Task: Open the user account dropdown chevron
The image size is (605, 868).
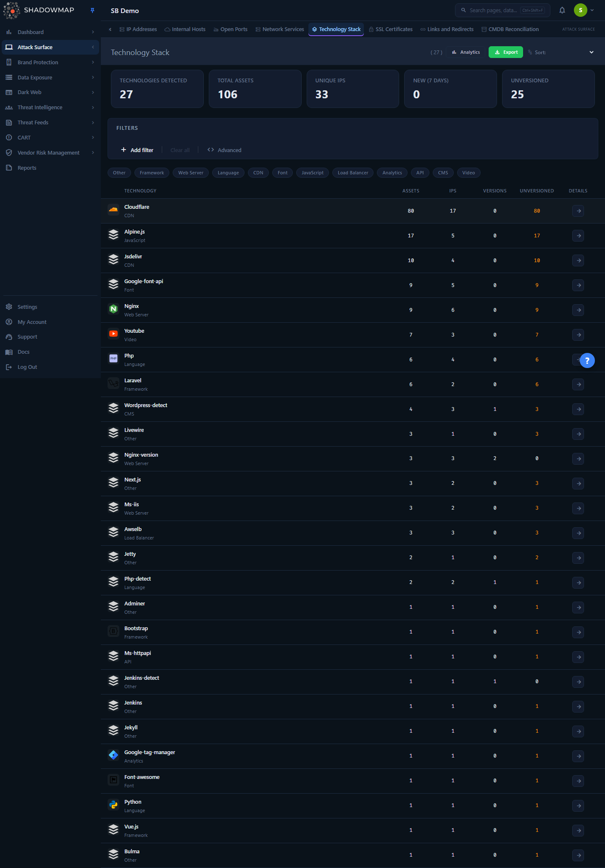Action: tap(592, 11)
